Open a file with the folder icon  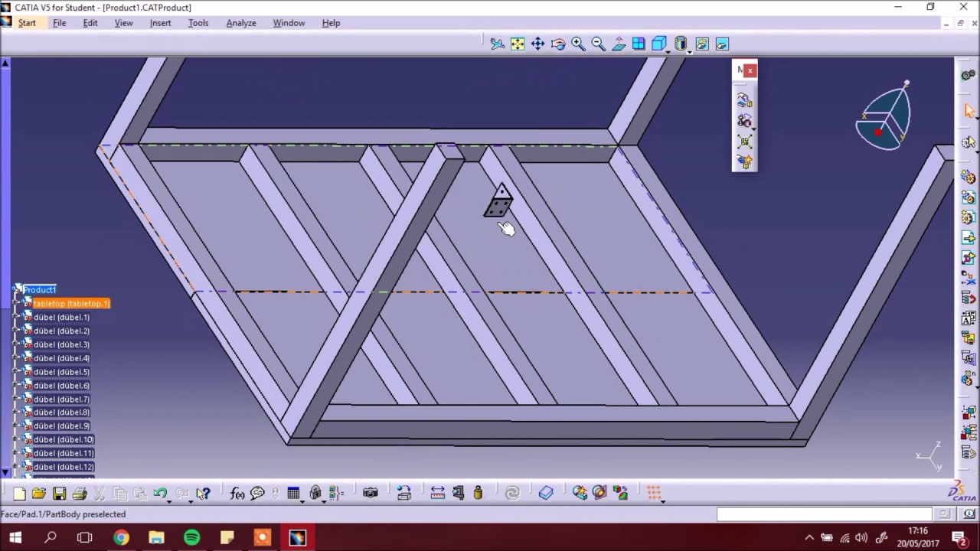click(39, 494)
